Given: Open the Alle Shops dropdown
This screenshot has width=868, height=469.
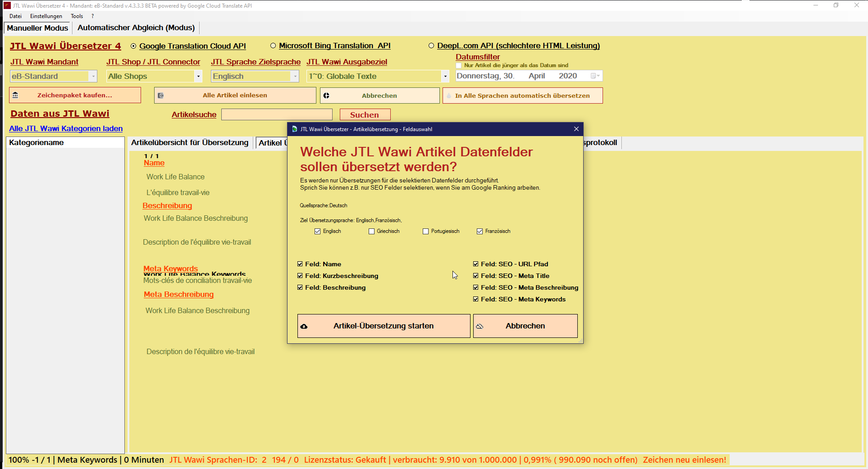Looking at the screenshot, I should coord(198,76).
